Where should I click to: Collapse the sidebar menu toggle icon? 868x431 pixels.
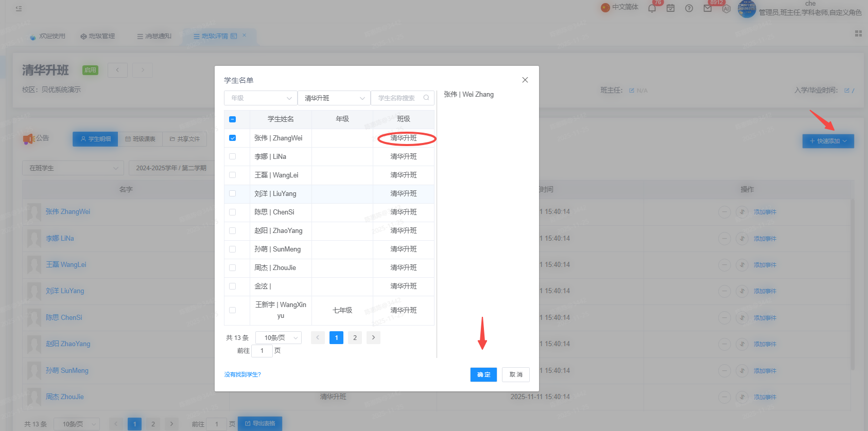point(19,8)
